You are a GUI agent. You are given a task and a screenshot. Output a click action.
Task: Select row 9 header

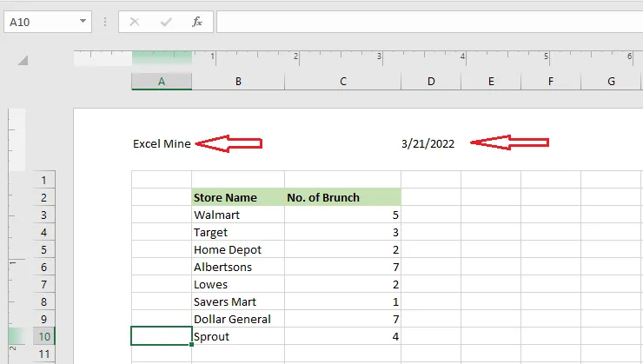[43, 319]
